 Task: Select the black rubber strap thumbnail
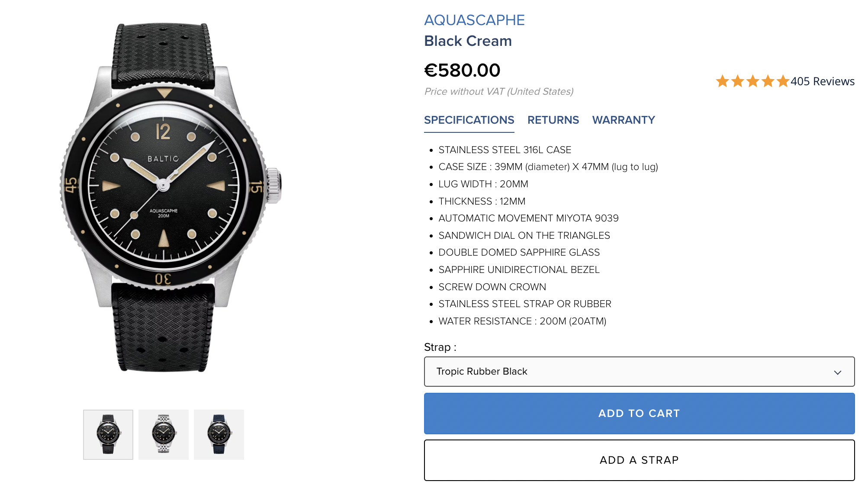click(x=108, y=434)
